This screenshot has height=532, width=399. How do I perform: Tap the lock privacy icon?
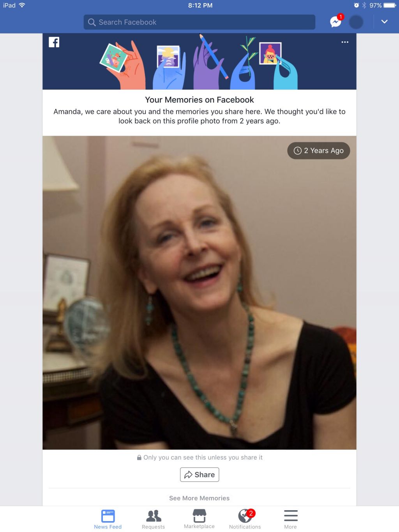click(x=139, y=458)
